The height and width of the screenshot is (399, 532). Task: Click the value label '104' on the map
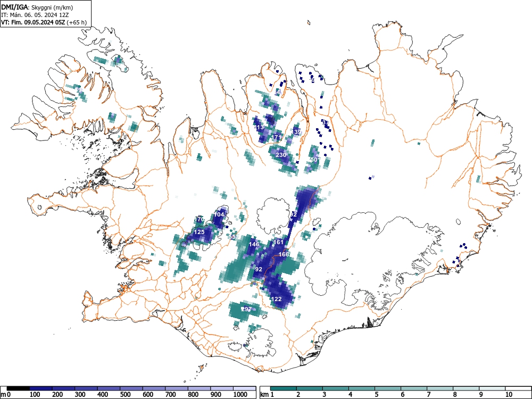coord(219,214)
